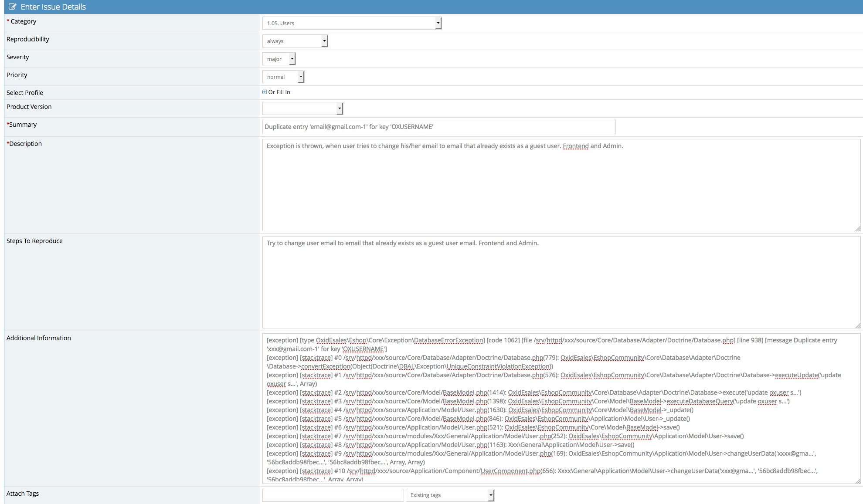Click the Select Profile label
Screen dimensions: 863x504
point(25,93)
